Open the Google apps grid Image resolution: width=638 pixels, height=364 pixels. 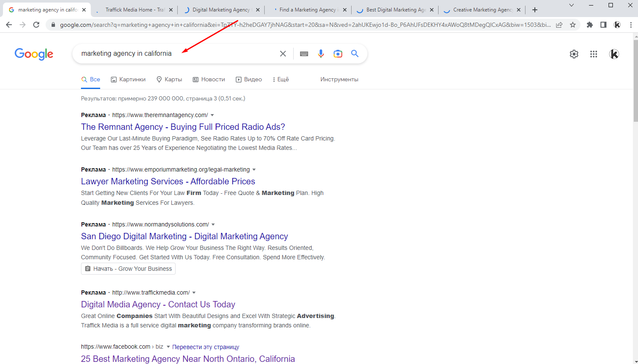click(594, 54)
